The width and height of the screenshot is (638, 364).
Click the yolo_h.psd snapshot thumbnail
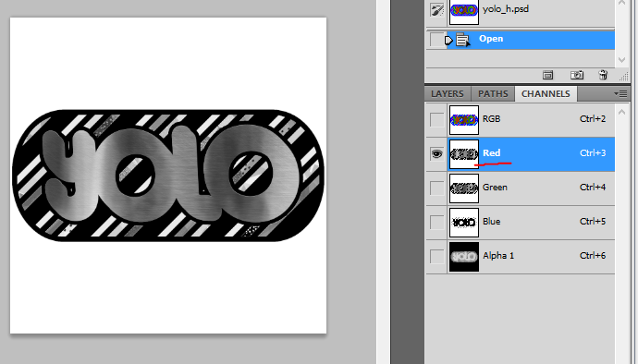tap(464, 10)
